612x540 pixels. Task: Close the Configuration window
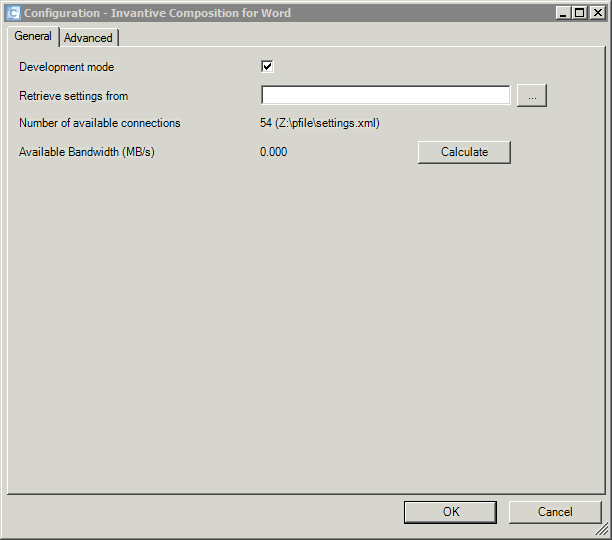coord(598,13)
